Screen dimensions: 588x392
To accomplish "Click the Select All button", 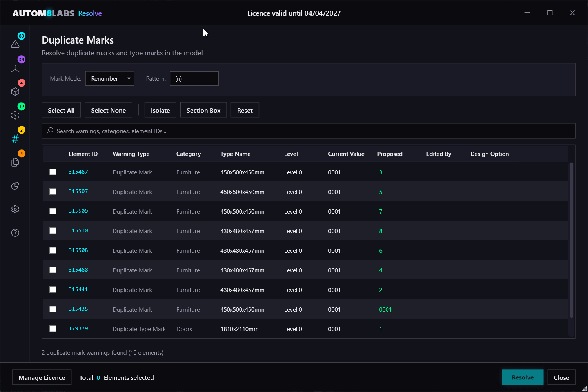I will [61, 110].
